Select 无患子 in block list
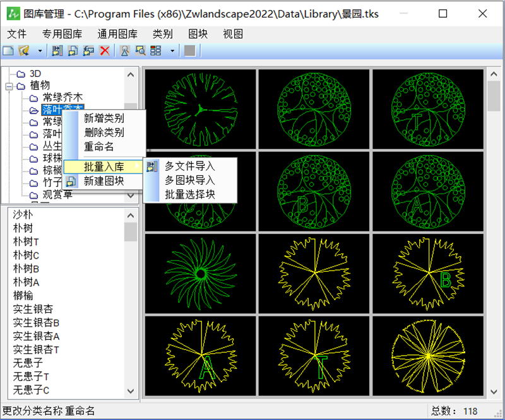This screenshot has height=420, width=505. click(x=28, y=363)
